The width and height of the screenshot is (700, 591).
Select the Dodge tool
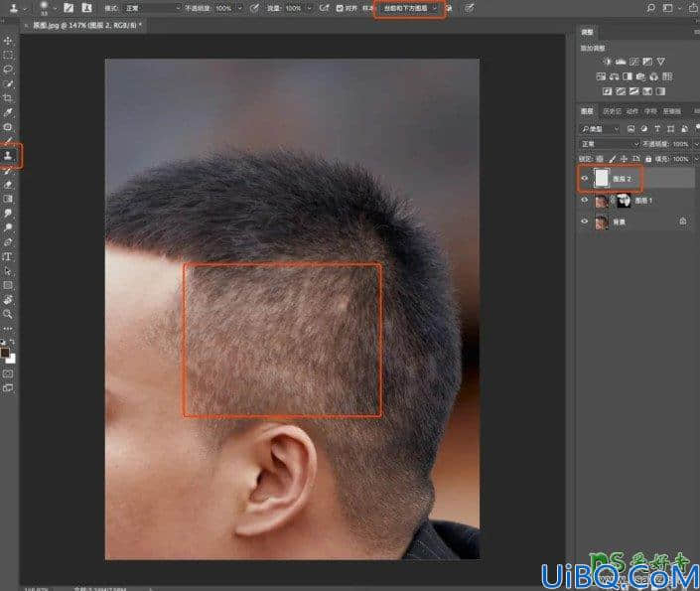point(8,227)
